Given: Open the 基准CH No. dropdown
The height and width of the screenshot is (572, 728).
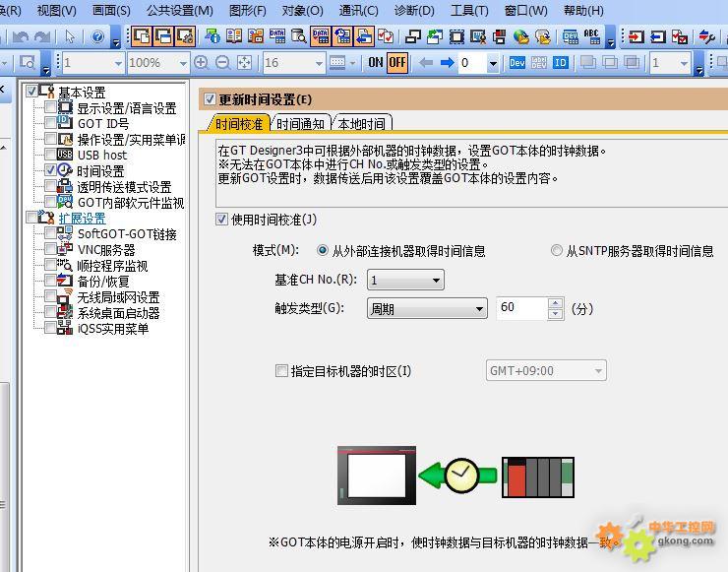Looking at the screenshot, I should tap(405, 280).
